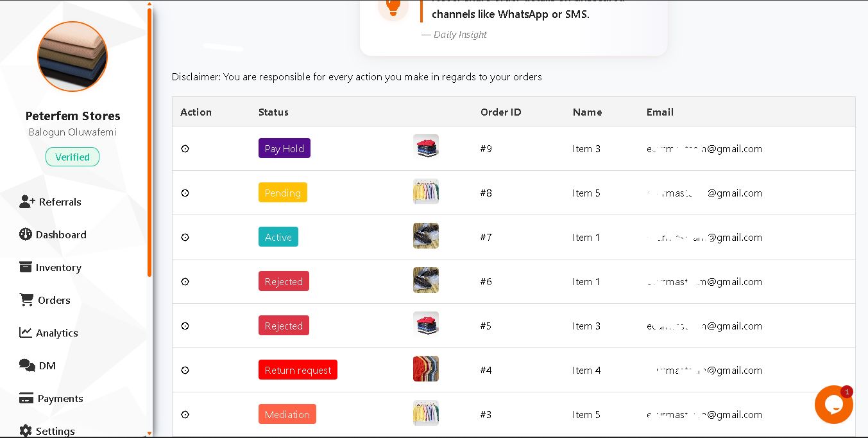
Task: Click the Pay Hold status badge
Action: pos(284,148)
